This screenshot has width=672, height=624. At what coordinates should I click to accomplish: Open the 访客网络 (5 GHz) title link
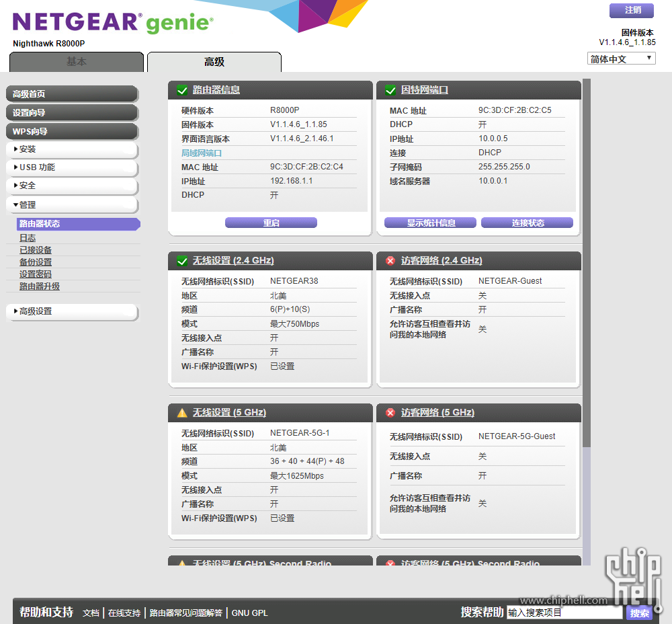tap(437, 413)
